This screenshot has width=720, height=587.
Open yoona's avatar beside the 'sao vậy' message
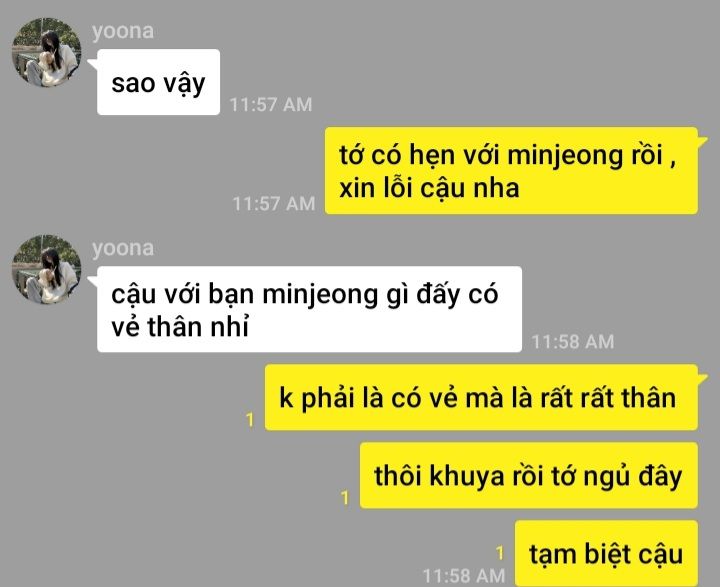tap(46, 52)
